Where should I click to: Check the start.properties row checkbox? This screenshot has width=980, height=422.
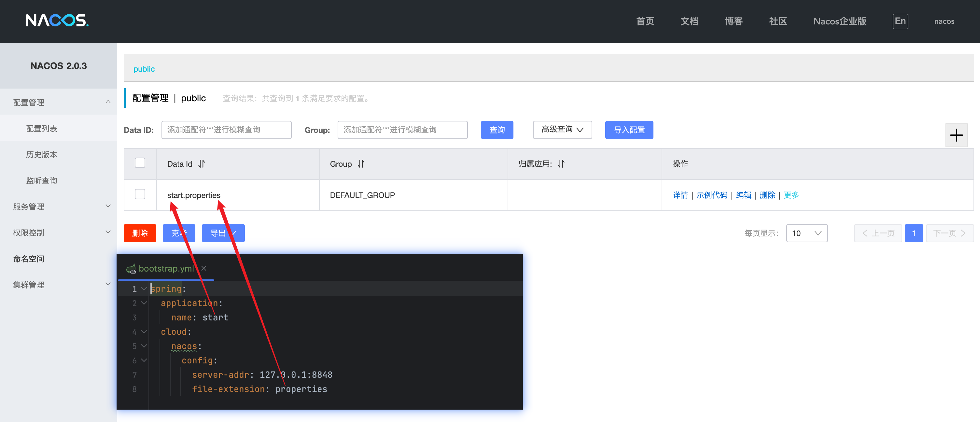point(140,194)
